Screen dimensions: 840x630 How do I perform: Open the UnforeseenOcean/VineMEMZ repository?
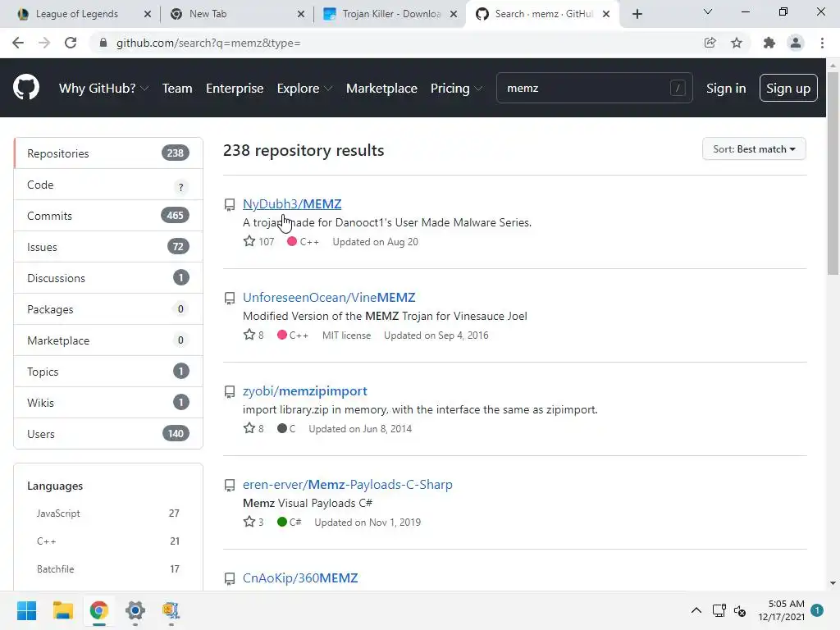pyautogui.click(x=329, y=297)
